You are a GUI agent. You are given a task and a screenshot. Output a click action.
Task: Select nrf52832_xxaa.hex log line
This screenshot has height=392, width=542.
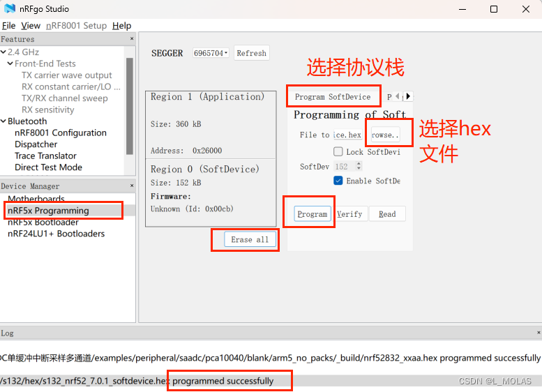tap(271, 358)
